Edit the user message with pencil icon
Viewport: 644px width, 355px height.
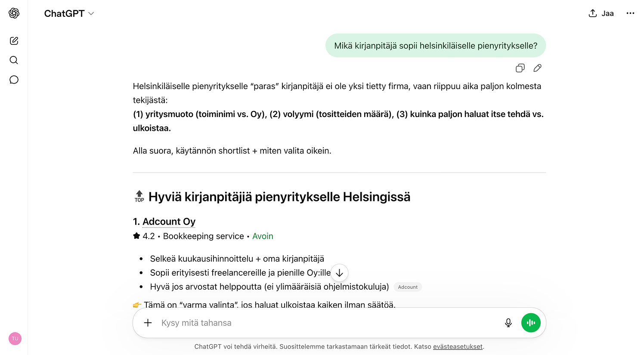(x=537, y=68)
